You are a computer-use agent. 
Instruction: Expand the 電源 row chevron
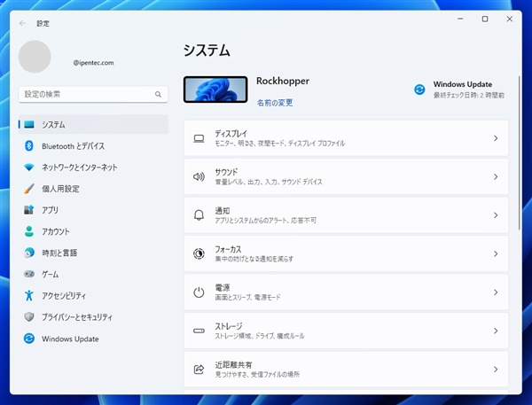(496, 292)
